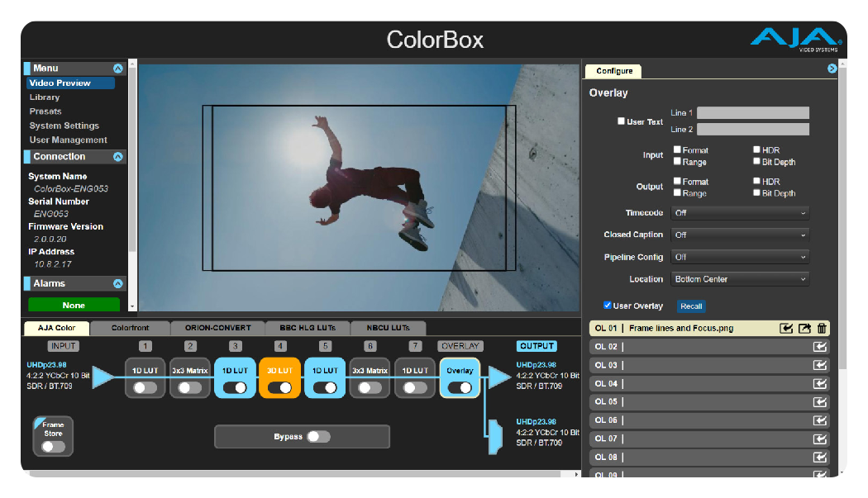This screenshot has width=868, height=498.
Task: Click the OVERLAY stage label
Action: [460, 346]
